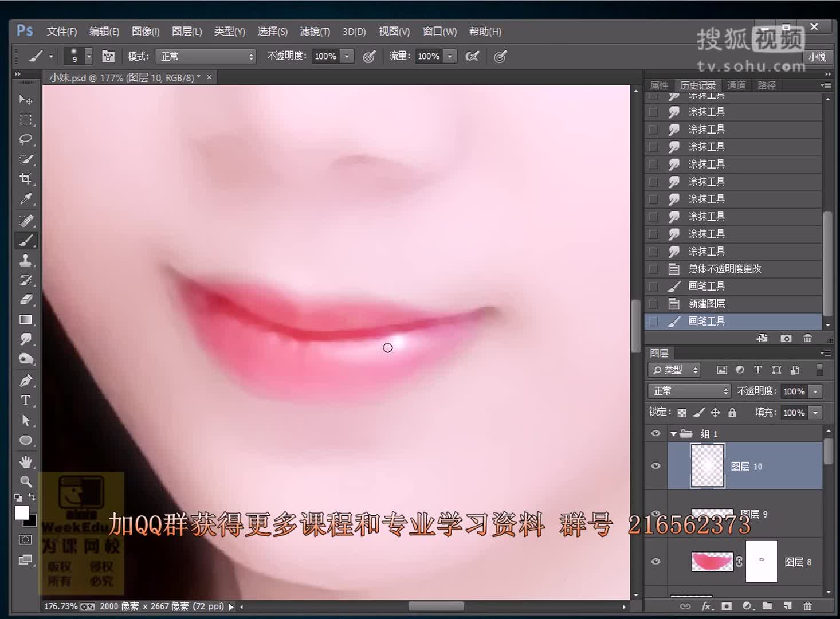Select the Crop tool
This screenshot has width=840, height=619.
click(25, 178)
